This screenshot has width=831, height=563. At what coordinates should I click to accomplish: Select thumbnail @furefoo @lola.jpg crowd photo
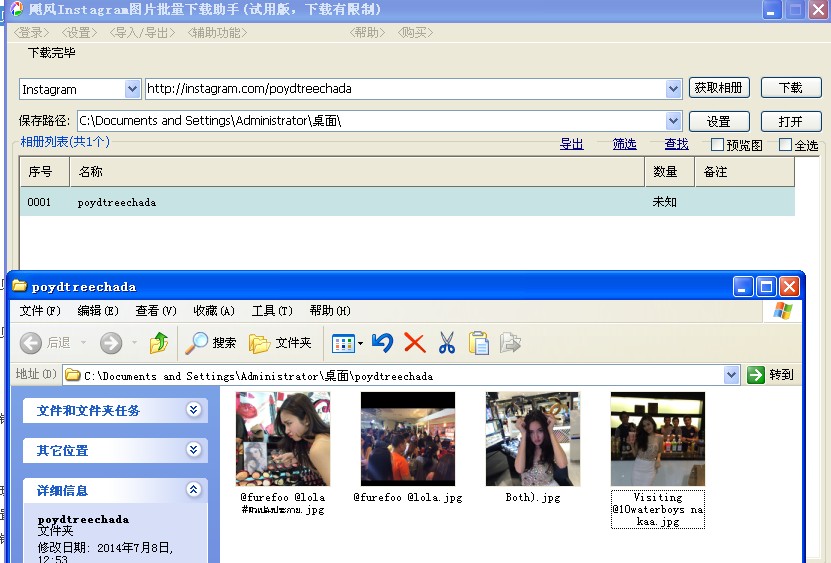408,439
